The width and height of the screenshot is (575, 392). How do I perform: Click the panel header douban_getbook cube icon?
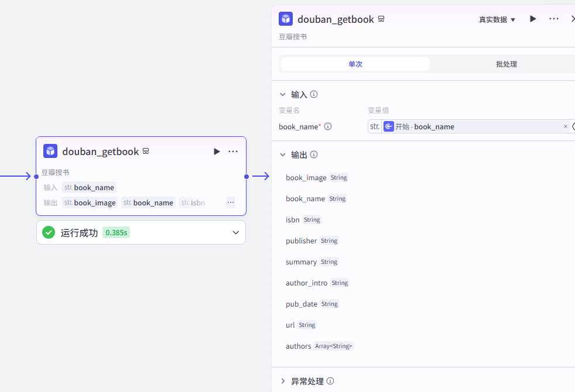pyautogui.click(x=286, y=19)
